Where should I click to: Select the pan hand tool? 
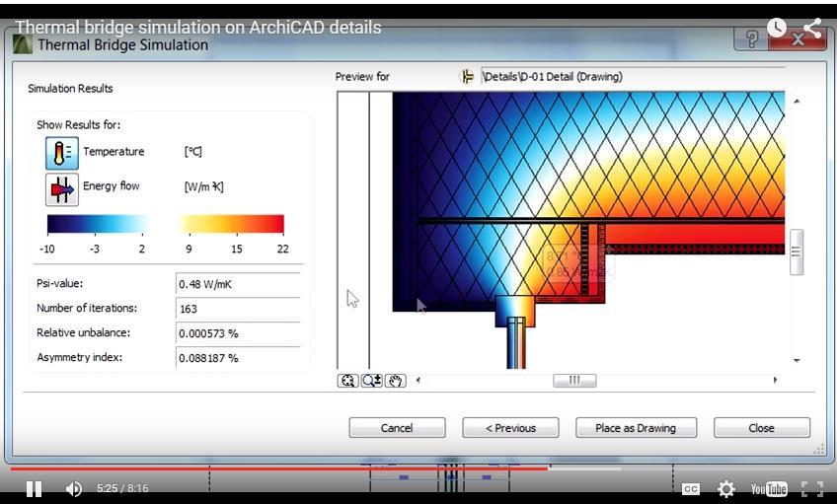click(395, 381)
